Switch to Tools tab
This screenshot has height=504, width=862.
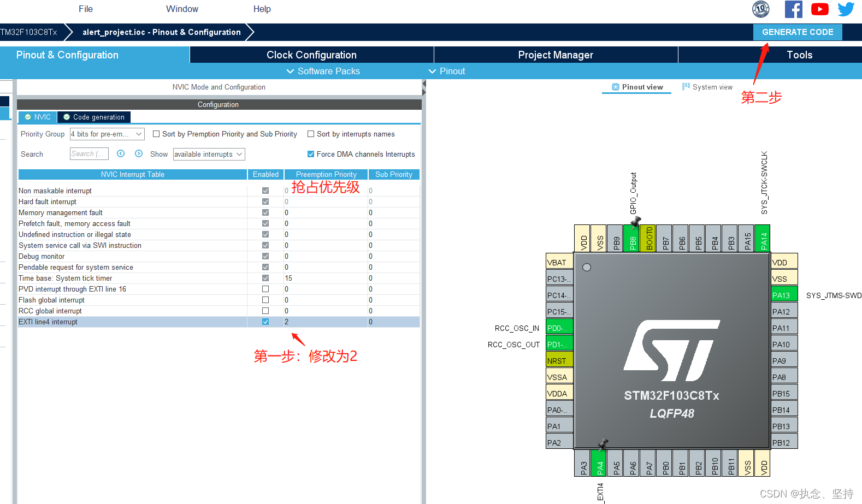799,55
